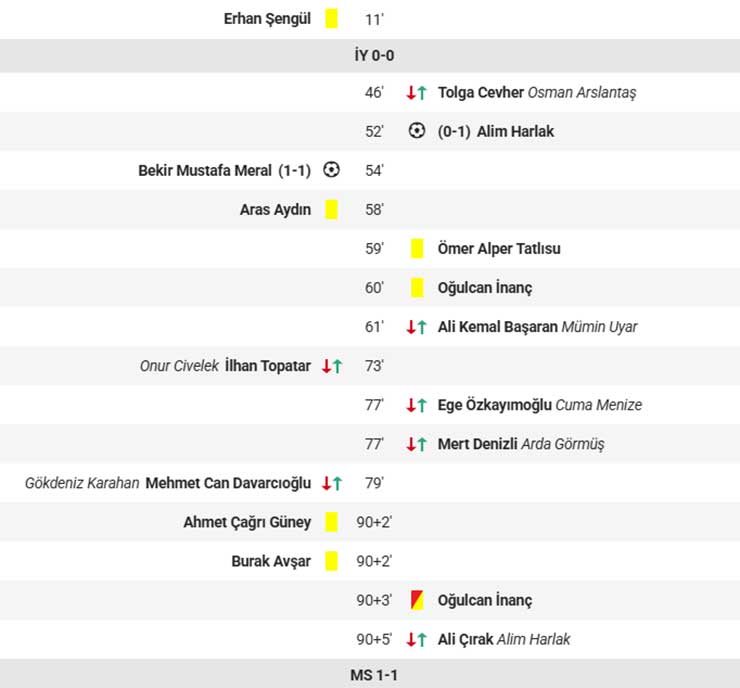Click the substitution arrows beside Tolga Cevher
This screenshot has height=688, width=740.
click(x=416, y=93)
